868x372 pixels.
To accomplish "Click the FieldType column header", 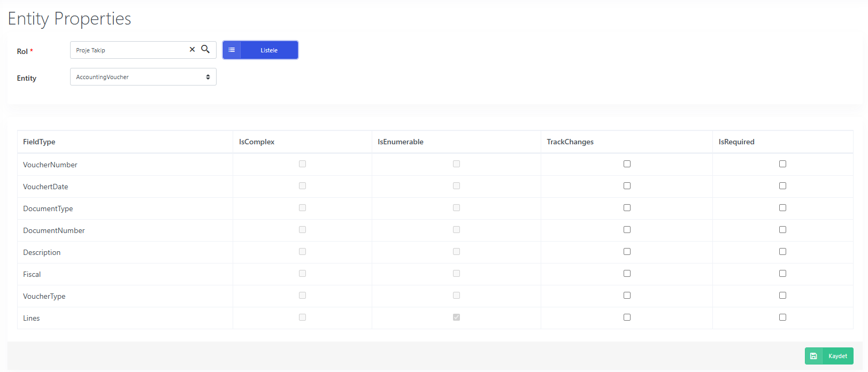I will pyautogui.click(x=39, y=142).
